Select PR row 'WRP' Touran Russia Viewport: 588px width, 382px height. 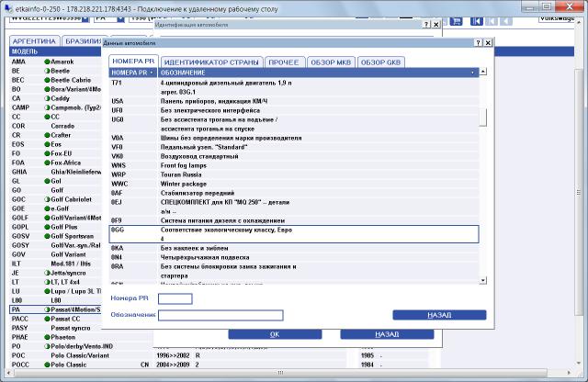294,174
